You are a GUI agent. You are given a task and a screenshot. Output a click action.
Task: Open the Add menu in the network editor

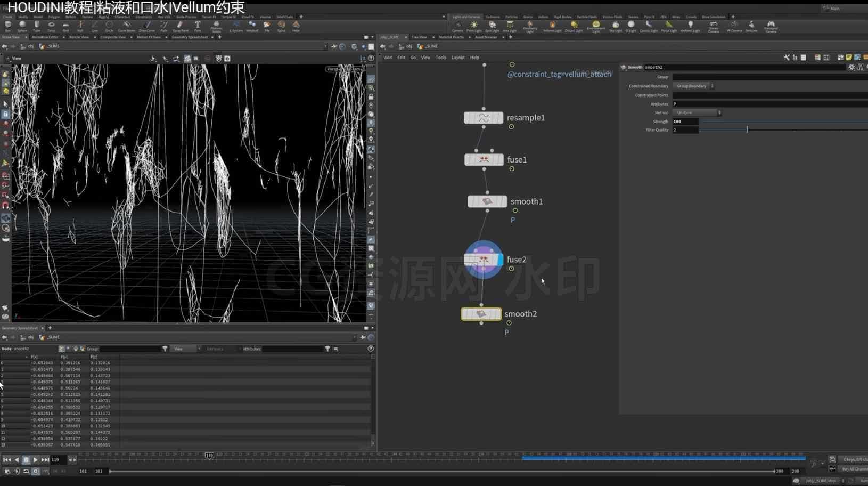tap(388, 58)
